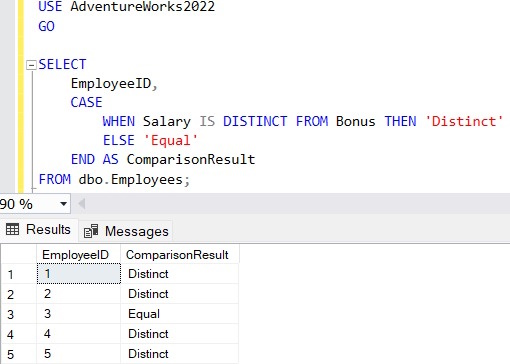510x364 pixels.
Task: Select EmployeeID cell with value 1
Action: 79,274
